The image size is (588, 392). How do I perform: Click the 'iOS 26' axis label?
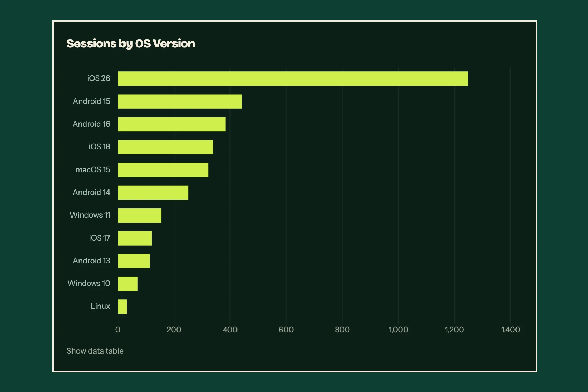tap(99, 78)
